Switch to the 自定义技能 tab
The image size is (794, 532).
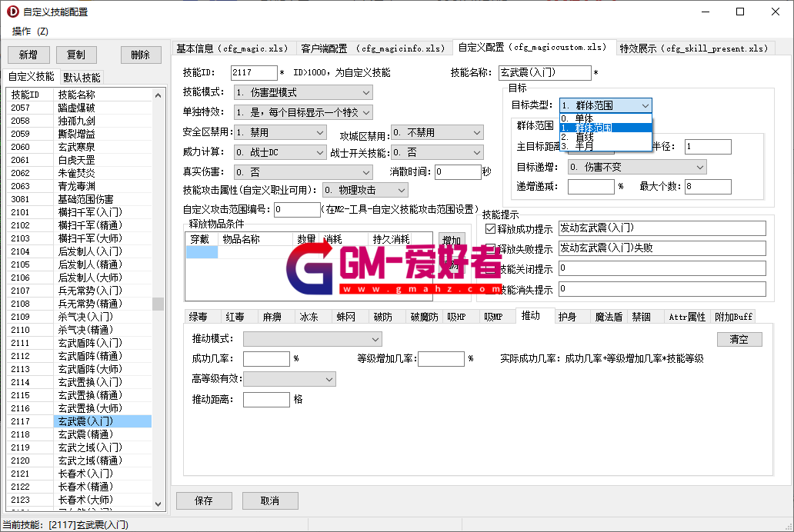pyautogui.click(x=32, y=76)
